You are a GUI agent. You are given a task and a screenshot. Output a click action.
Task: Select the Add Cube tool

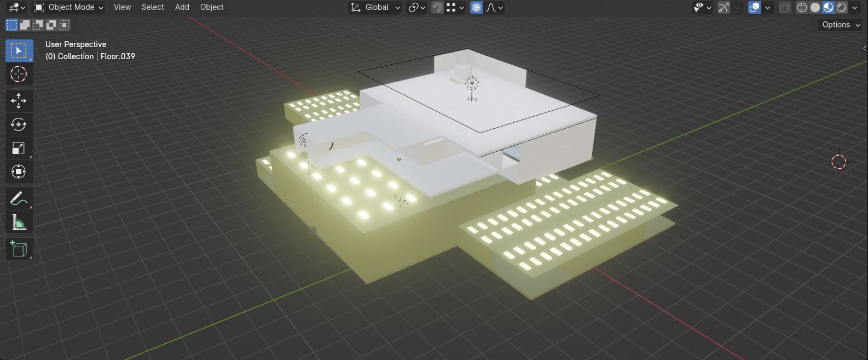pos(19,249)
